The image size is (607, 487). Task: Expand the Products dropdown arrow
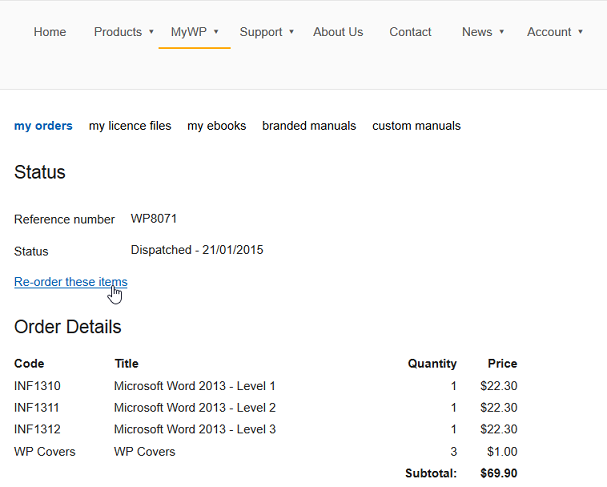coord(151,32)
